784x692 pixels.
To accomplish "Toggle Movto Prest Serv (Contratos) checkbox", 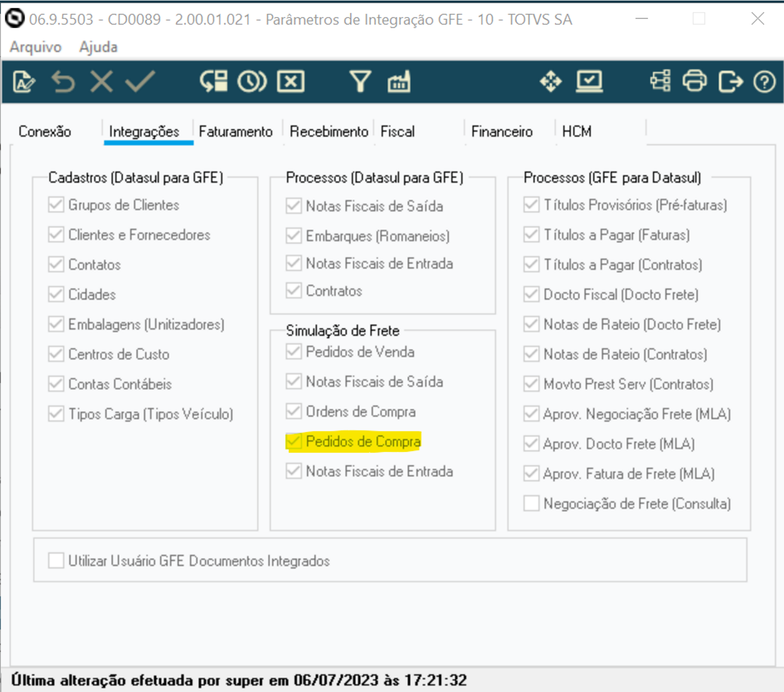I will tap(531, 384).
